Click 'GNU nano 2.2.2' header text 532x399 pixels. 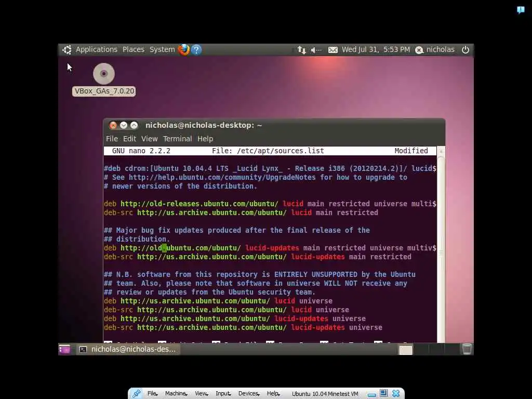click(x=141, y=151)
